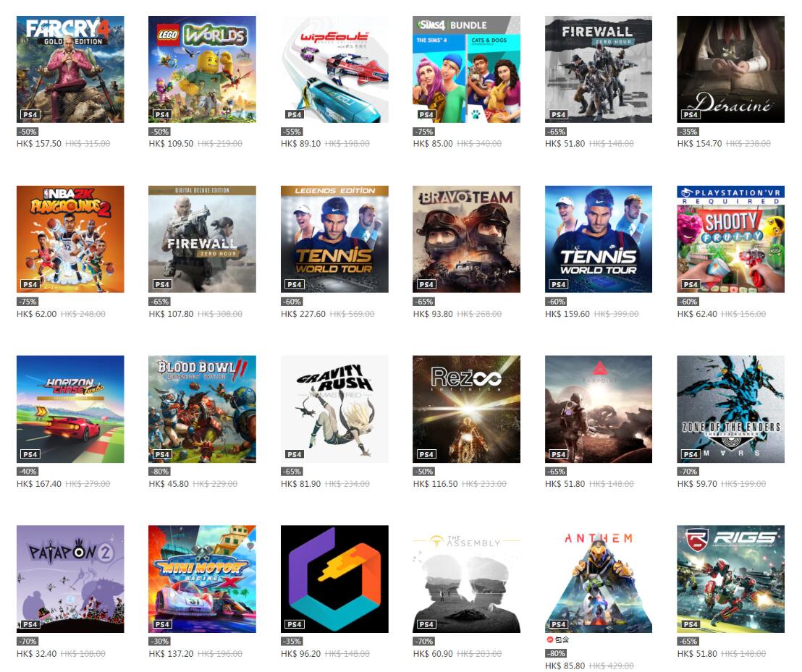Select NBA 2K Playgrounds 2 cover

point(70,239)
